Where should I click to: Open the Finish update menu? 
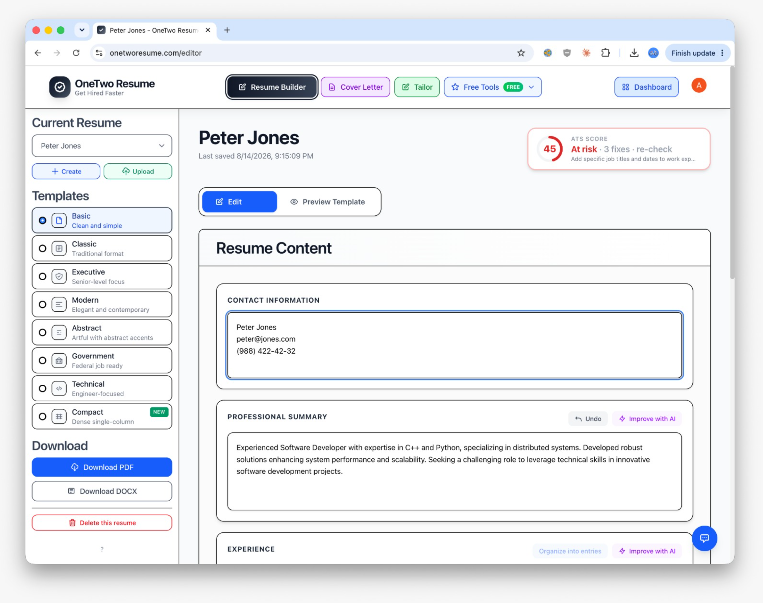697,53
